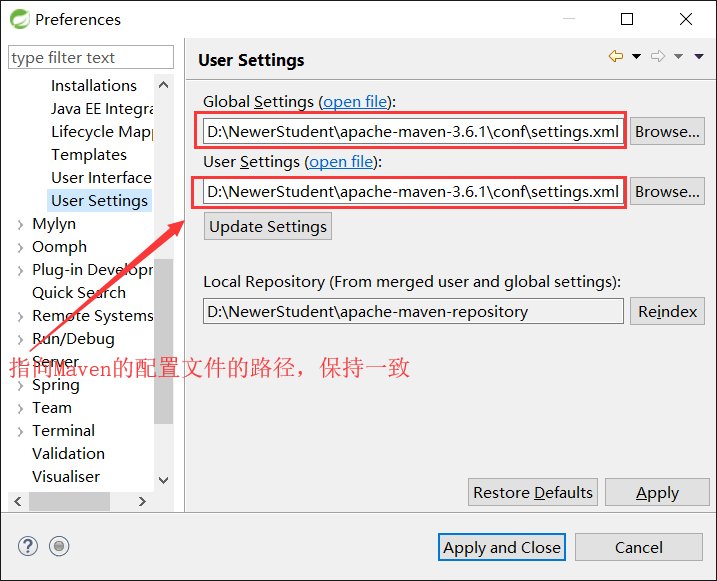This screenshot has height=581, width=717.
Task: Browse for User Settings file
Action: (x=667, y=192)
